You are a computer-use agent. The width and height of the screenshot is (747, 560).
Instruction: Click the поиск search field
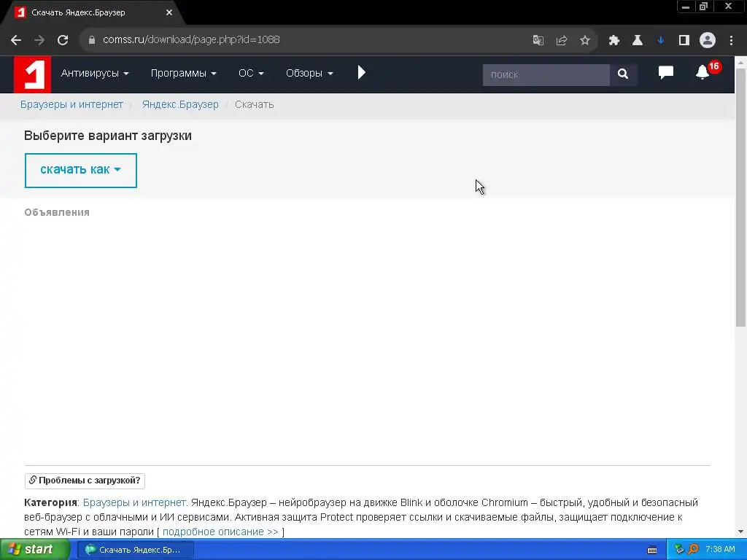click(546, 75)
